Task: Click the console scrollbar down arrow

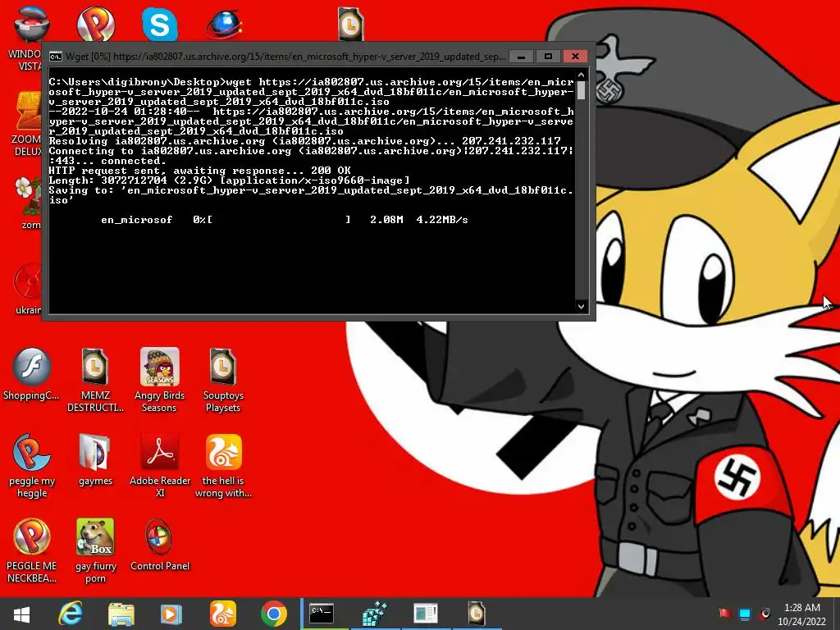Action: point(582,307)
